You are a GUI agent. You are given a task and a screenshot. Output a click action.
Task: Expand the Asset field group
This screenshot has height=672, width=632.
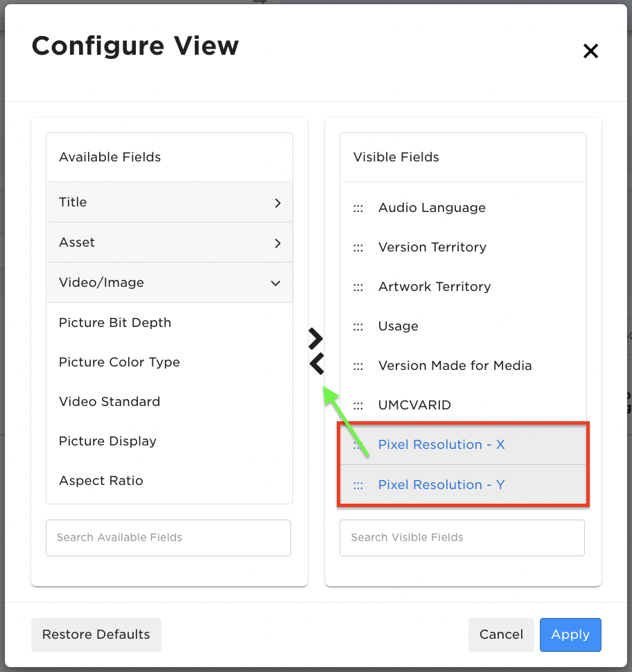[169, 242]
